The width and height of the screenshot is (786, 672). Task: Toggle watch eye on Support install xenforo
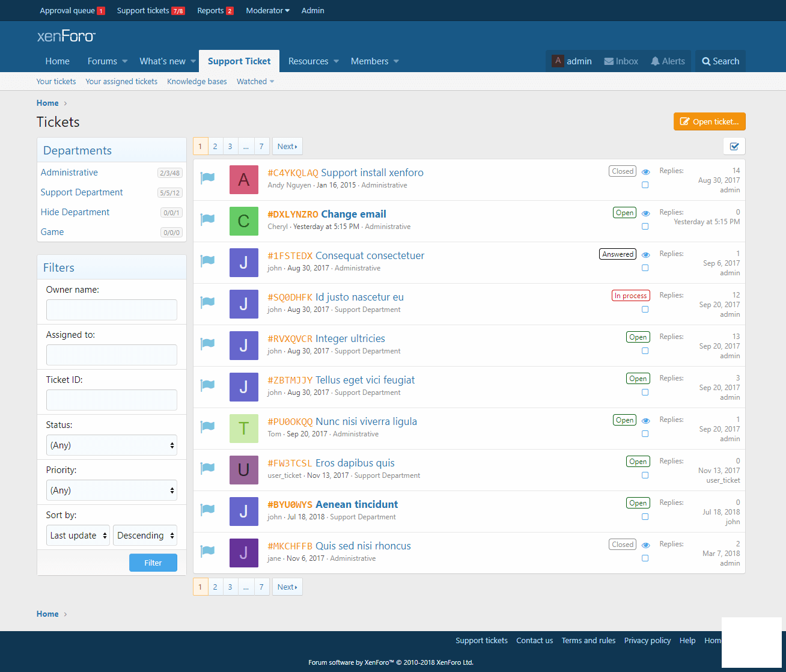pyautogui.click(x=645, y=172)
